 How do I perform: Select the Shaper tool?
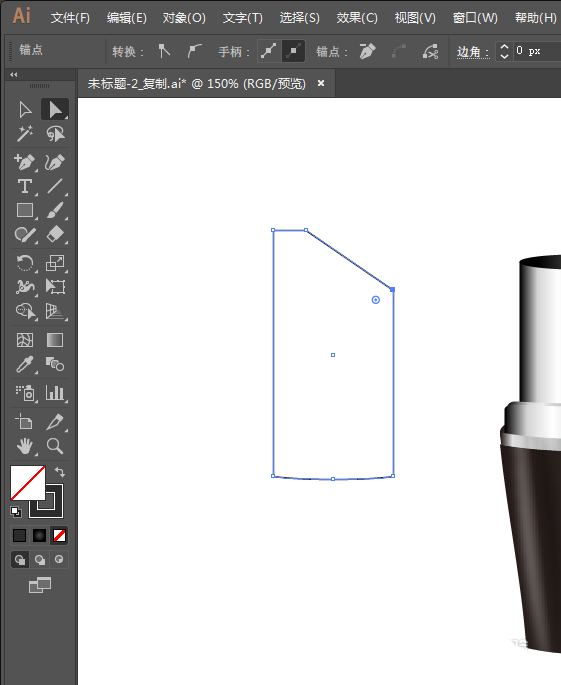(25, 235)
